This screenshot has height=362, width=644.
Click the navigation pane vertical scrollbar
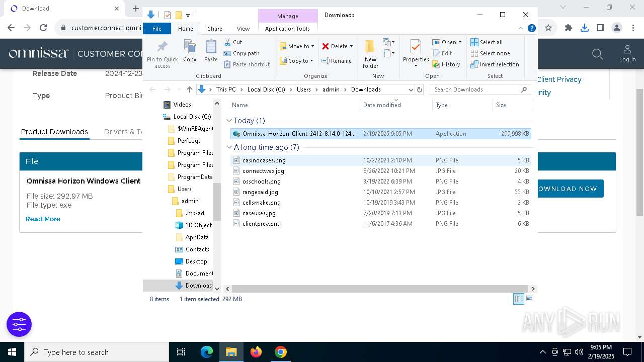point(217,201)
